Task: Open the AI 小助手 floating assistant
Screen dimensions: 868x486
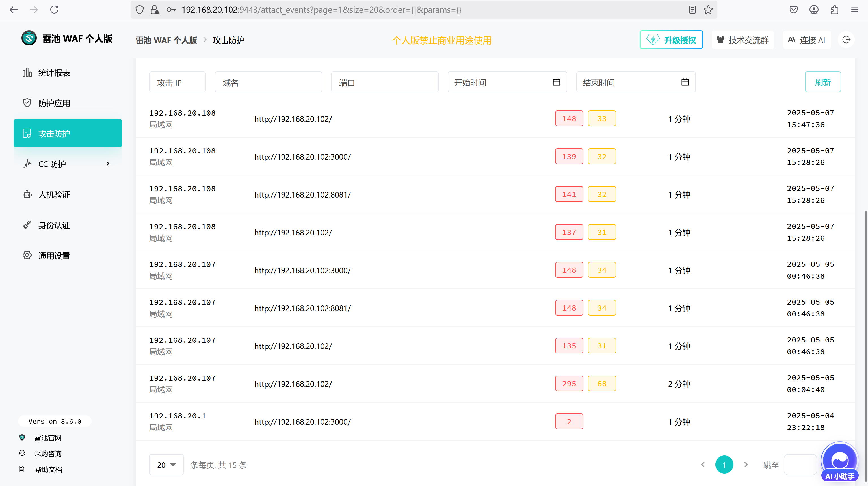Action: point(839,462)
